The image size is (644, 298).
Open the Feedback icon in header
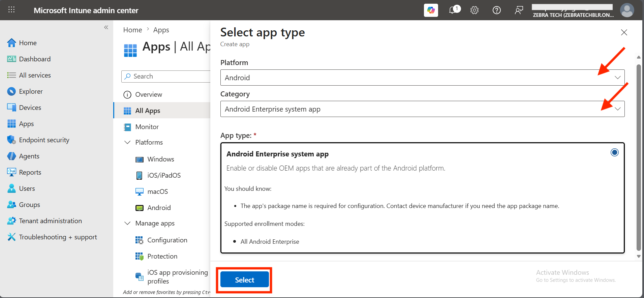pos(519,10)
